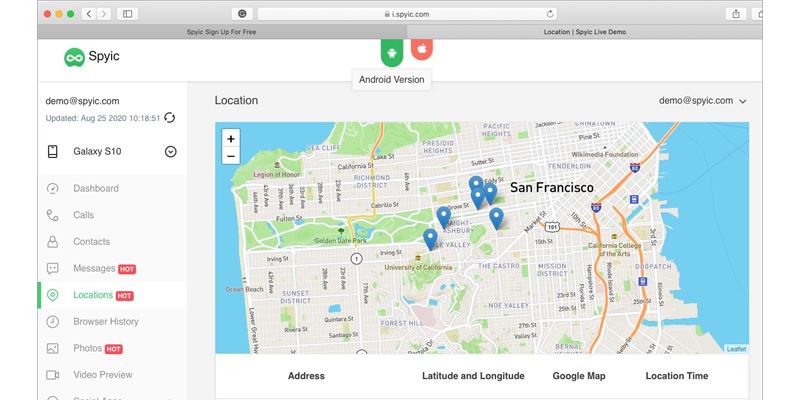Expand the Galaxy S10 device dropdown

click(170, 152)
